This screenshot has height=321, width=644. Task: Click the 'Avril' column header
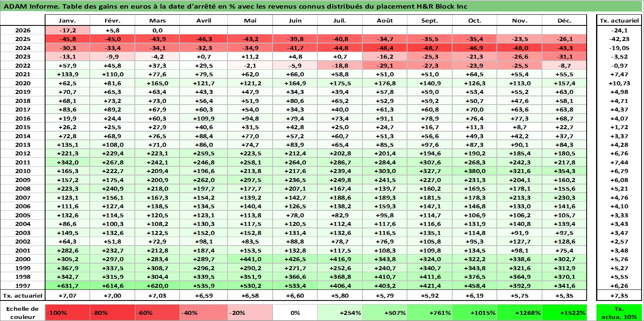pyautogui.click(x=204, y=20)
